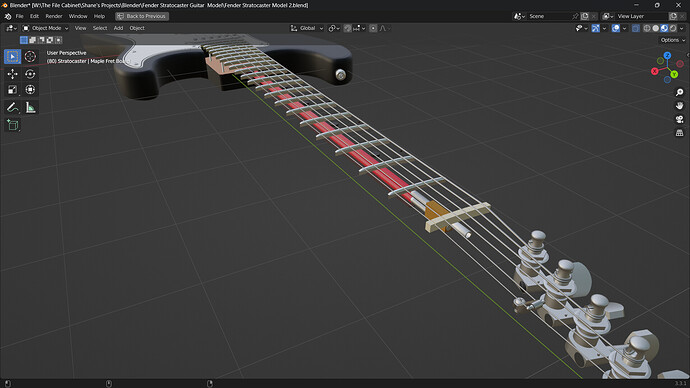Switch perspective/orthographic with grid icon
The width and height of the screenshot is (690, 388).
[679, 133]
